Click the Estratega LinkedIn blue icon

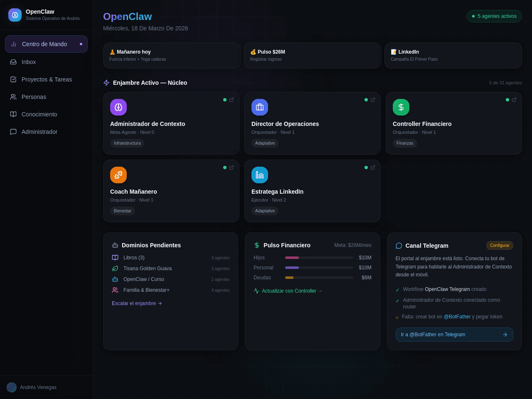[260, 175]
